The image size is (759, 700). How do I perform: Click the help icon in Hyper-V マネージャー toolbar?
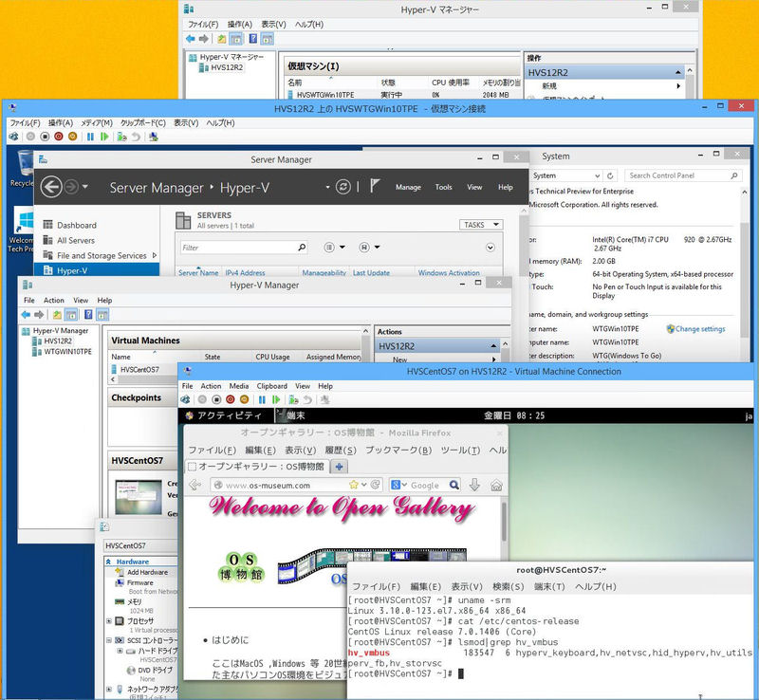(252, 39)
